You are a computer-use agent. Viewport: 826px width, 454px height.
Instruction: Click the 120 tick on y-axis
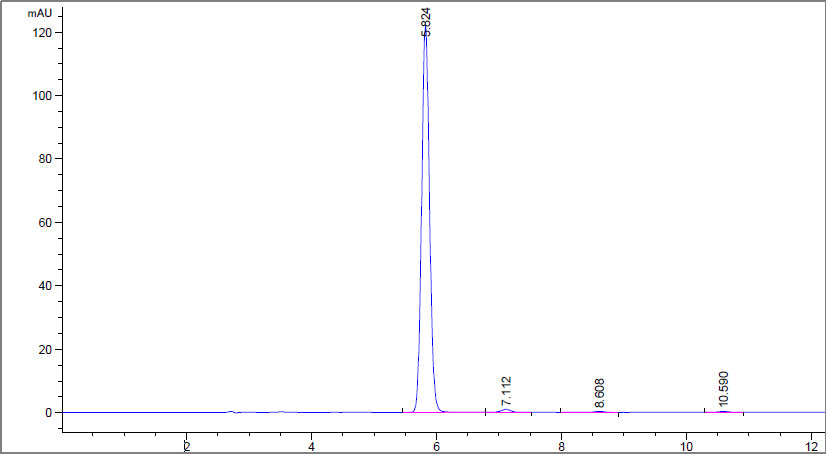tap(41, 32)
